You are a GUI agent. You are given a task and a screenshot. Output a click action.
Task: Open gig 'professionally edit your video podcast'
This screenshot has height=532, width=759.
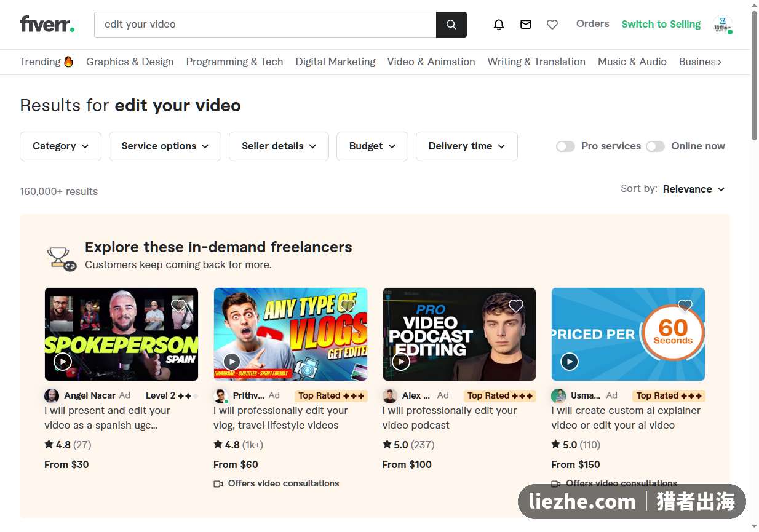[x=450, y=418]
